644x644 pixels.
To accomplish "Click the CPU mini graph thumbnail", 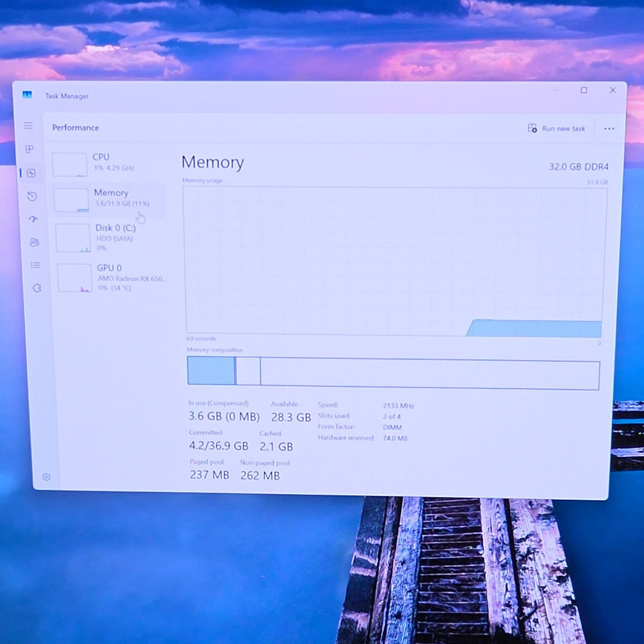I will [x=70, y=165].
